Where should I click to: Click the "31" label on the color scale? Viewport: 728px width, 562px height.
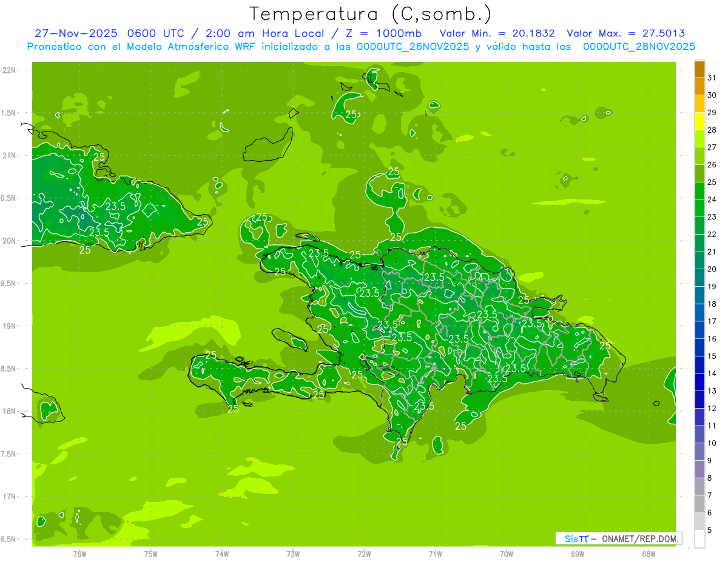click(712, 78)
